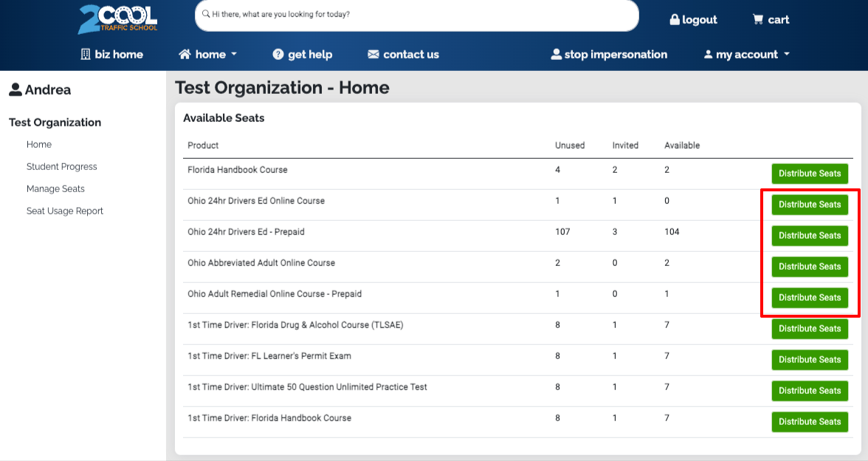
Task: Distribute seats for Florida Handbook Course
Action: pos(810,174)
